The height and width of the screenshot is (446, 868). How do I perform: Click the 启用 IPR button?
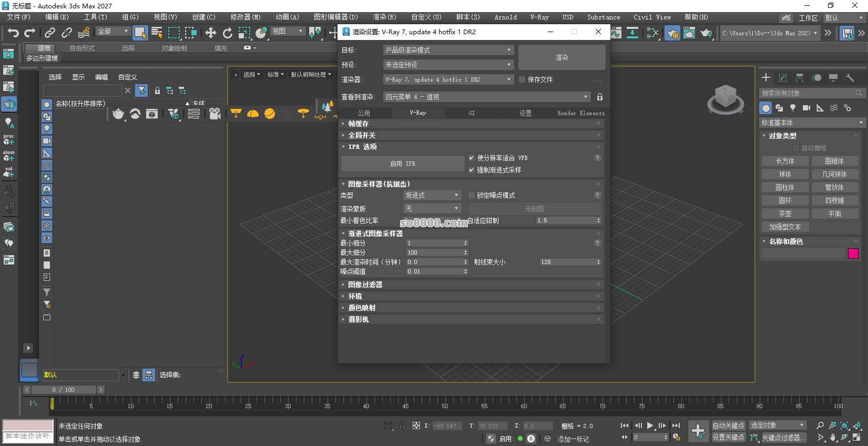pyautogui.click(x=403, y=164)
